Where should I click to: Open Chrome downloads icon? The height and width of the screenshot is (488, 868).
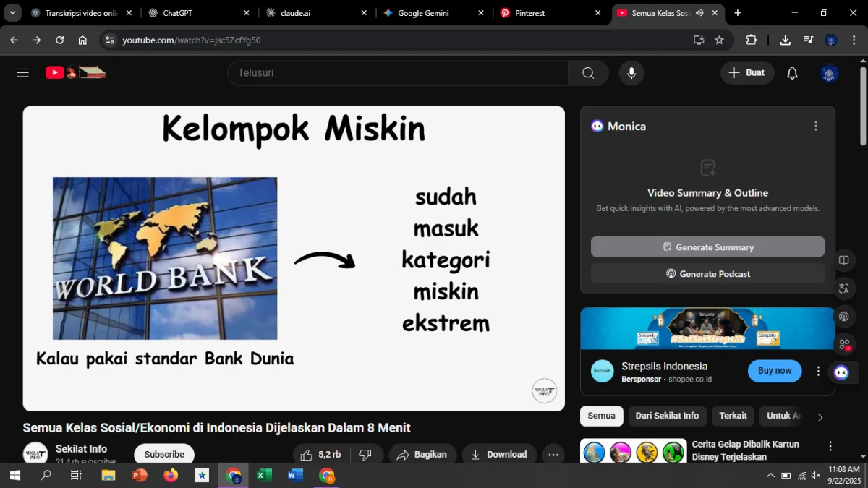[x=785, y=40]
